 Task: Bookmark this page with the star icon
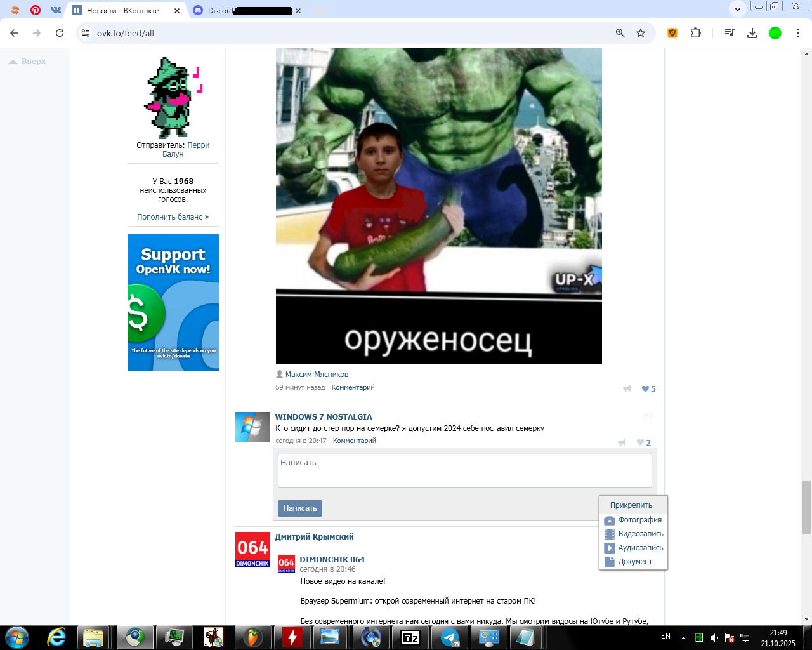point(641,33)
